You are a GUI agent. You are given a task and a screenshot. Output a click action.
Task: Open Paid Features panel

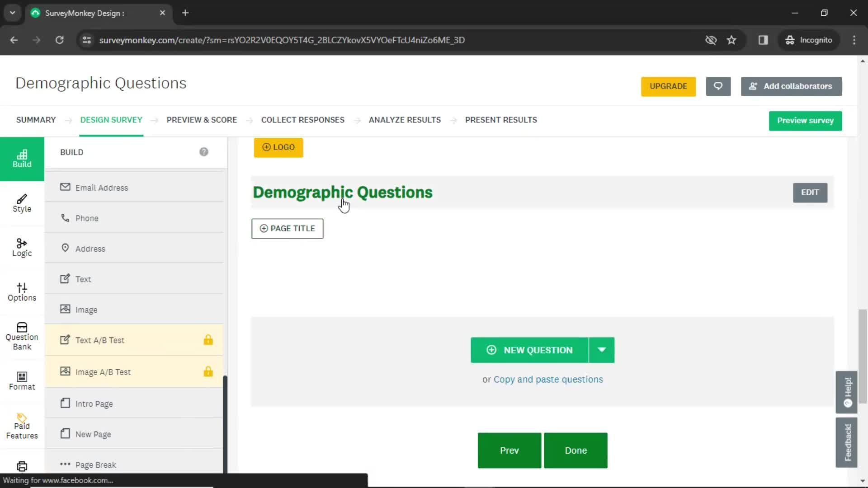[21, 426]
